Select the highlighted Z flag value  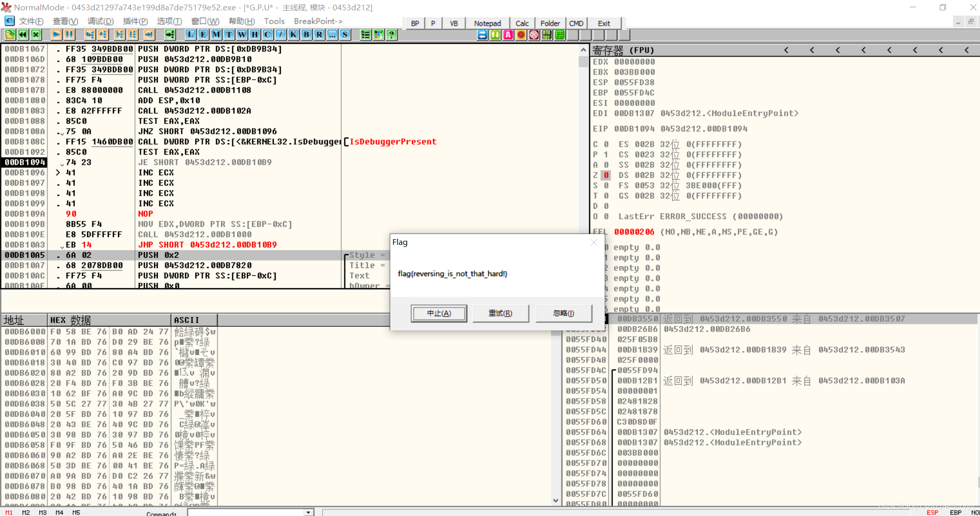point(606,175)
